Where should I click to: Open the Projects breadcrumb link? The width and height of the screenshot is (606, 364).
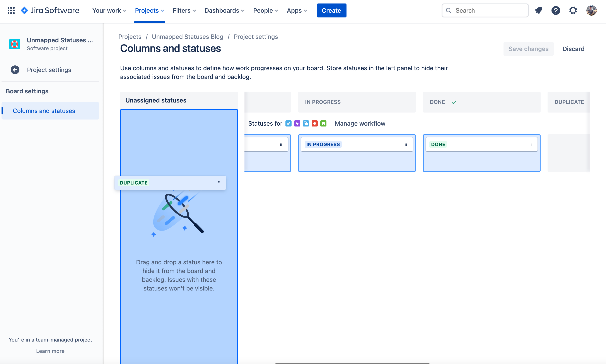point(130,37)
